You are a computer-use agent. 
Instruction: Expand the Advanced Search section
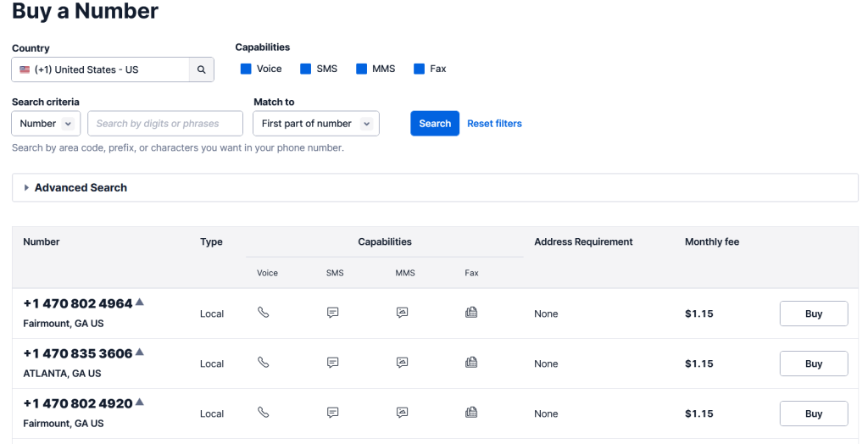(x=435, y=187)
